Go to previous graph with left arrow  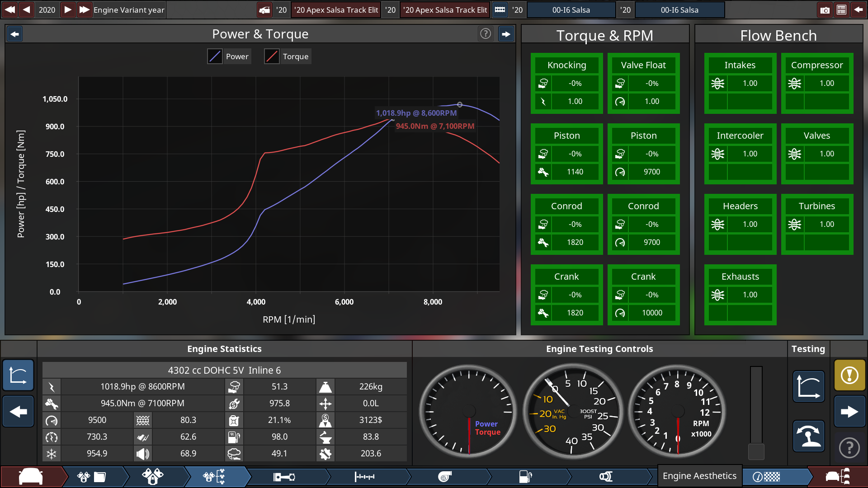point(15,34)
